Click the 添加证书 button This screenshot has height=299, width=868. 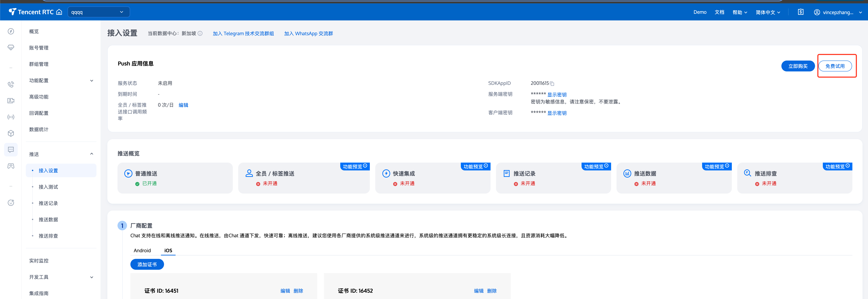pos(147,265)
